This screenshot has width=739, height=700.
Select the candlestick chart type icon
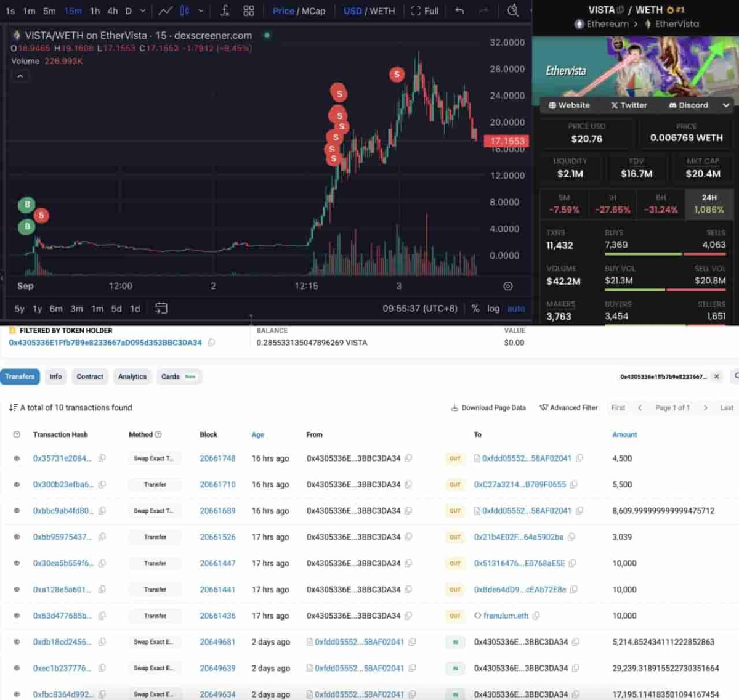pyautogui.click(x=185, y=10)
